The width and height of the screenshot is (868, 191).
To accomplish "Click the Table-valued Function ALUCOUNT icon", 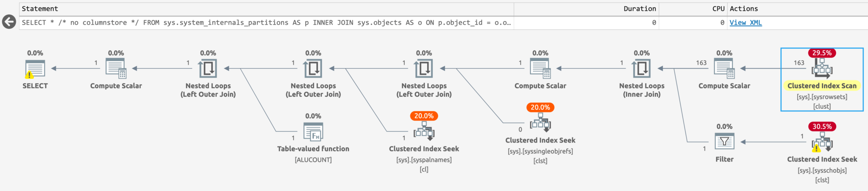I will click(x=313, y=132).
